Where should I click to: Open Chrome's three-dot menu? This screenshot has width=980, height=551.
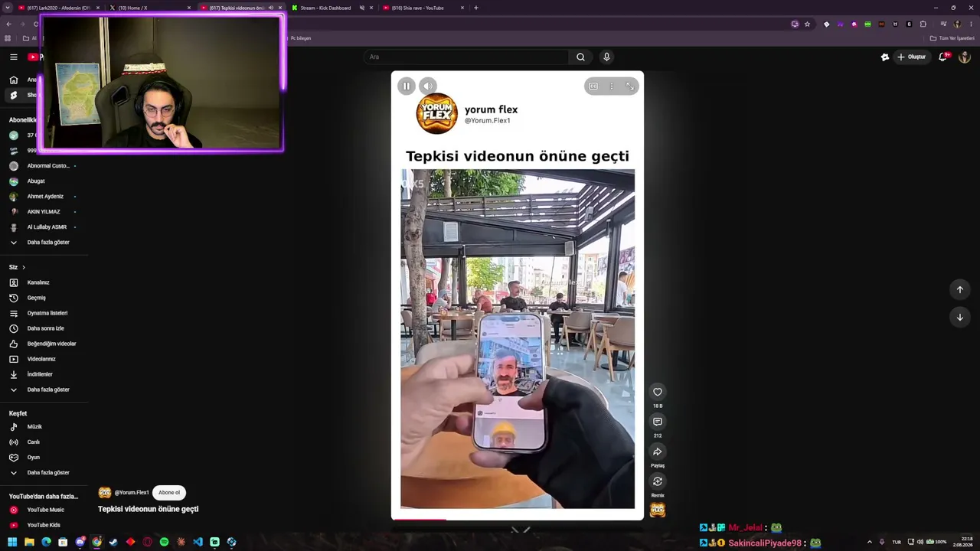(970, 24)
